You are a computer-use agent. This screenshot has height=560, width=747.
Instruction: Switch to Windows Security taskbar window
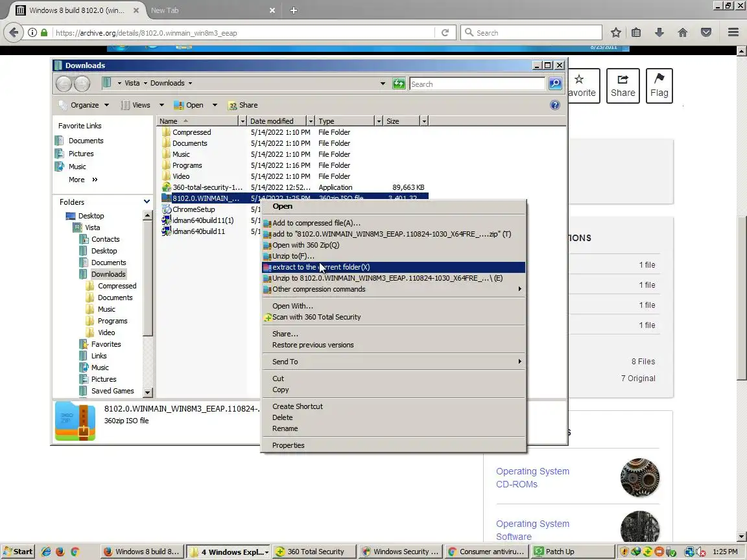[x=401, y=552]
